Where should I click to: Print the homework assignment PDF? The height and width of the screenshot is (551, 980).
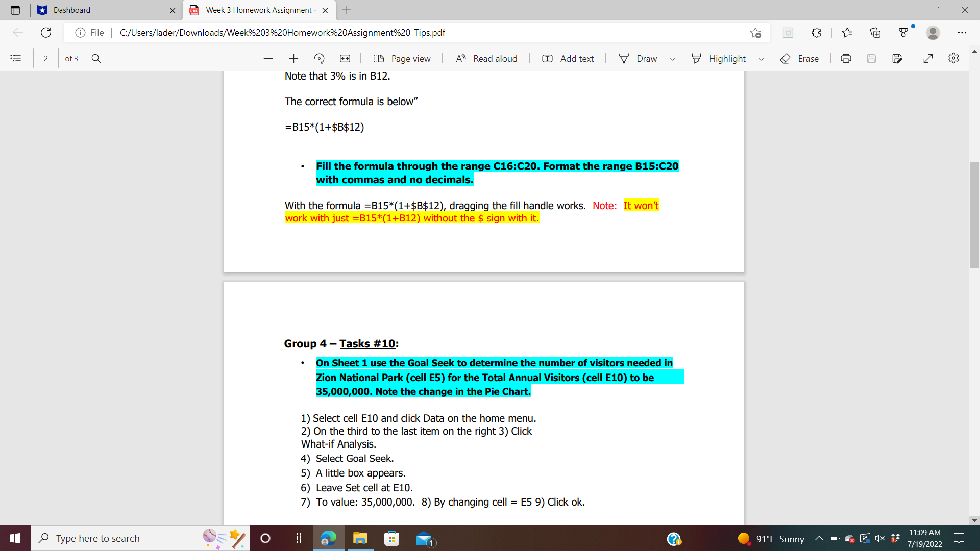(x=846, y=58)
